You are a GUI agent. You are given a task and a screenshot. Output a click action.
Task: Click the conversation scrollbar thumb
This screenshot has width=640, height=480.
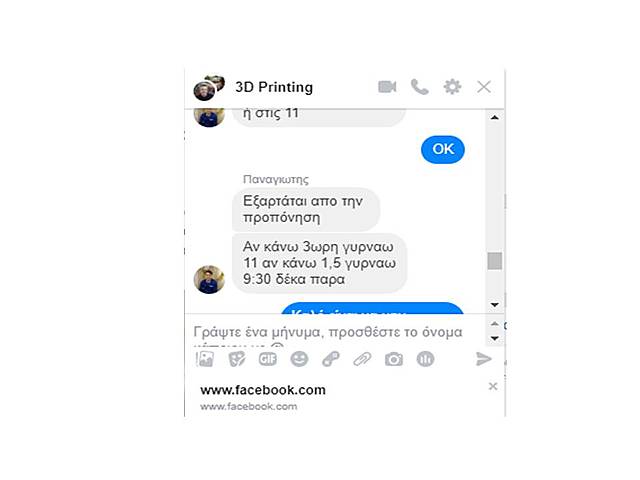tap(495, 261)
